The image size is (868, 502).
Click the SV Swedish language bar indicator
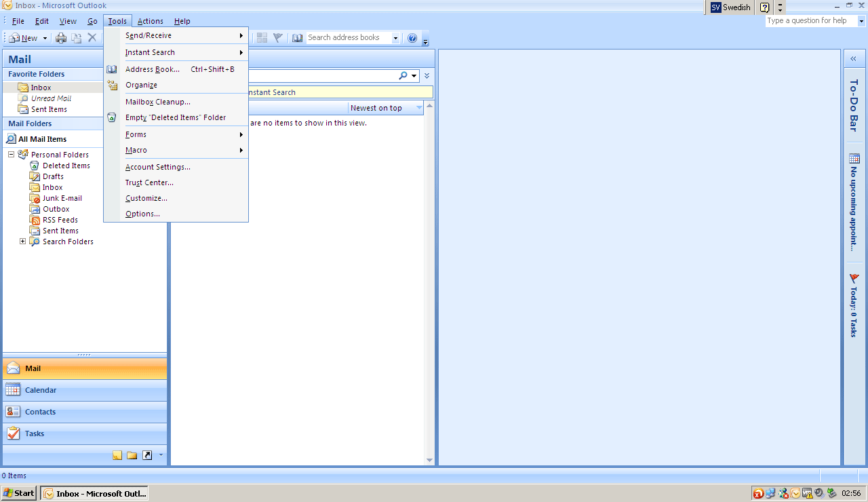(731, 7)
